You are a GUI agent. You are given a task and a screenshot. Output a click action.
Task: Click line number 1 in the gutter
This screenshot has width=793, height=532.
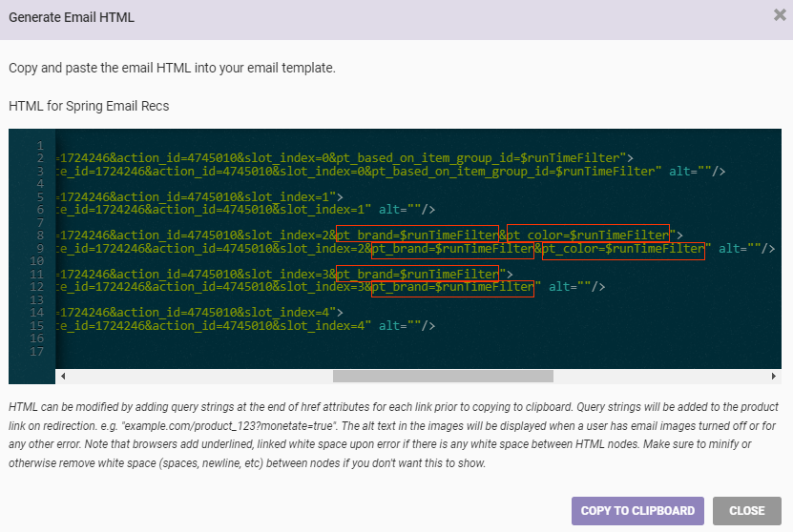[40, 145]
